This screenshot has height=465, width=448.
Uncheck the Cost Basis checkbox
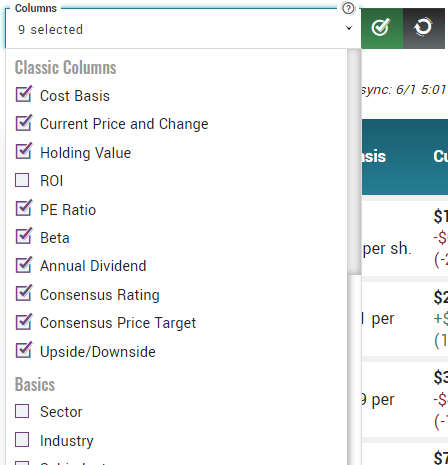(23, 95)
